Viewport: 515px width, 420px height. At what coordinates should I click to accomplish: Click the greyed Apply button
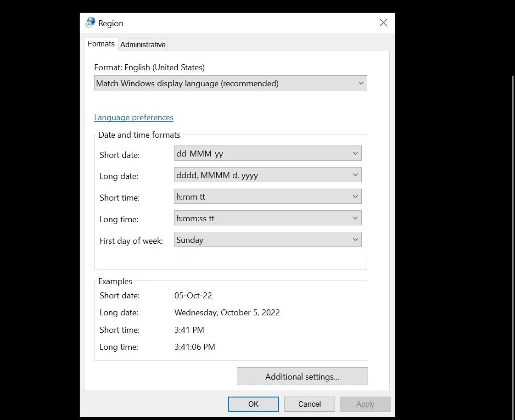(x=365, y=404)
